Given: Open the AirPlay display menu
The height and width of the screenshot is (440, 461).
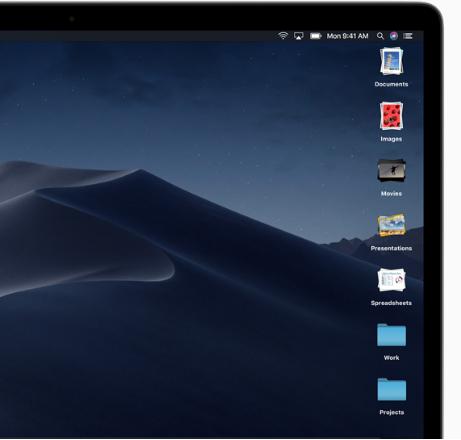Looking at the screenshot, I should pyautogui.click(x=299, y=36).
